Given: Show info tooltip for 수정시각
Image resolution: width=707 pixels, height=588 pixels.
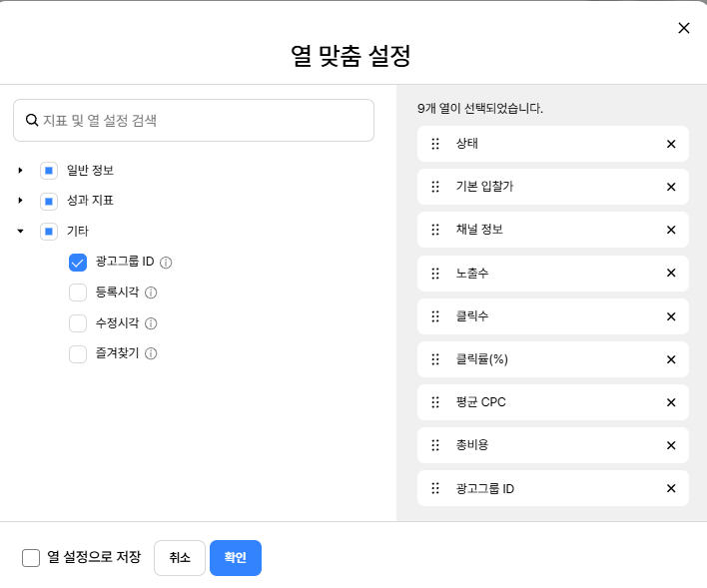Looking at the screenshot, I should tap(151, 323).
